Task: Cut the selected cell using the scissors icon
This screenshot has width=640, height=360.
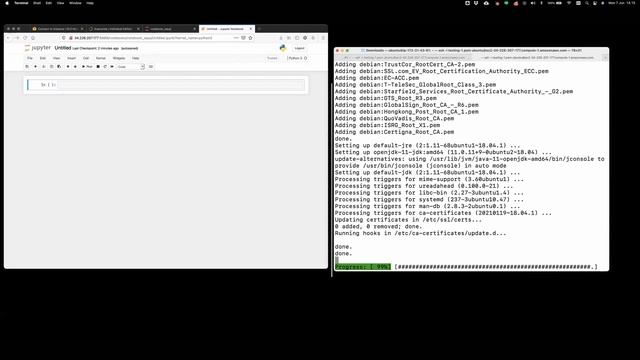Action: coord(44,67)
